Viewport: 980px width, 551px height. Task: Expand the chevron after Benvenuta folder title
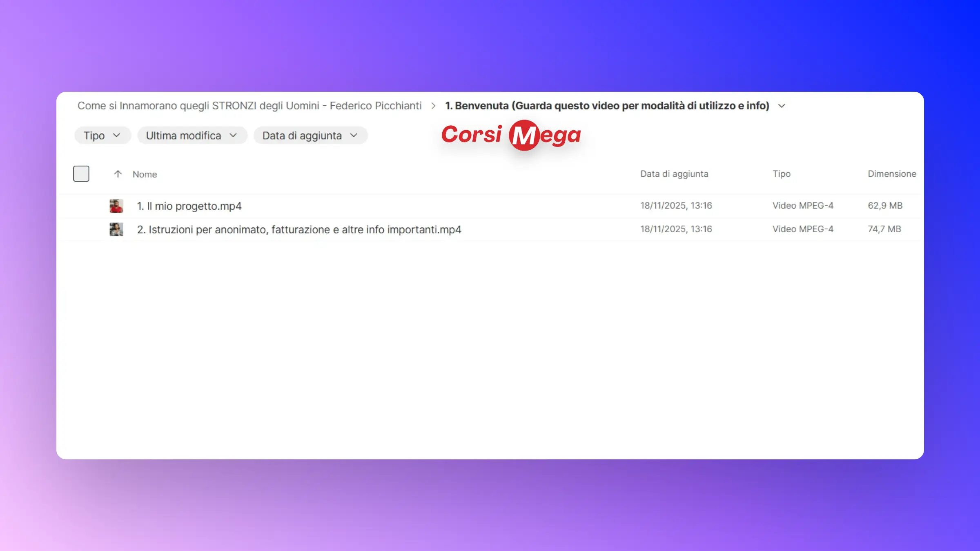[x=782, y=106]
